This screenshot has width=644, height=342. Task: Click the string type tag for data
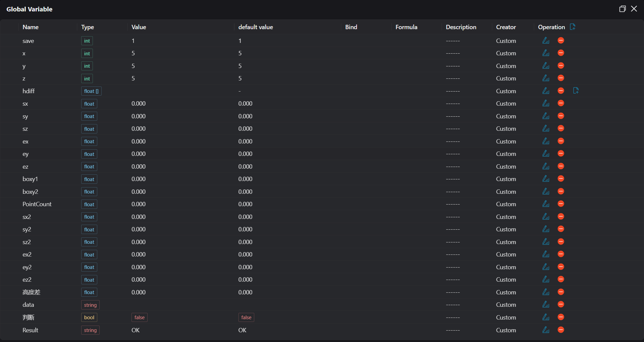pyautogui.click(x=90, y=305)
